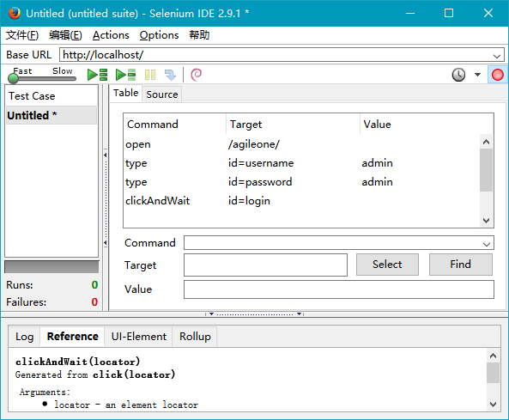Switch to the Table tab
Screen dimensions: 509x420
[x=125, y=94]
